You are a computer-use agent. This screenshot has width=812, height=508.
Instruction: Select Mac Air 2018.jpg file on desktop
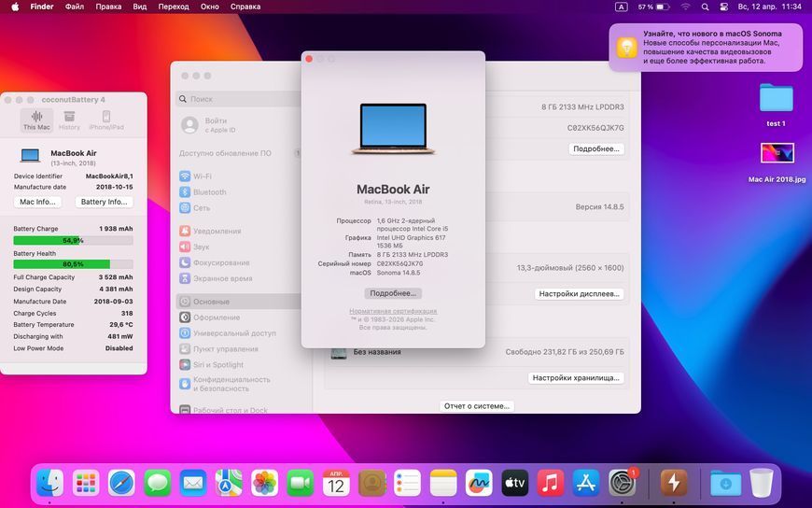coord(777,162)
